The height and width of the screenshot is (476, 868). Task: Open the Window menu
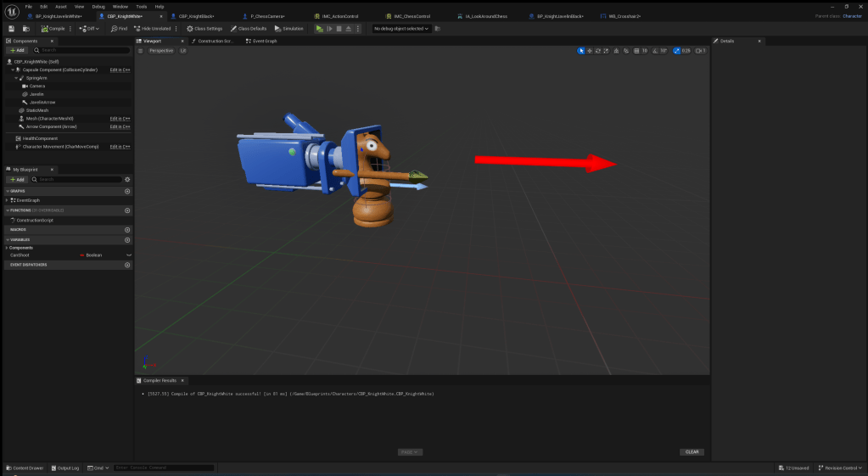tap(120, 6)
